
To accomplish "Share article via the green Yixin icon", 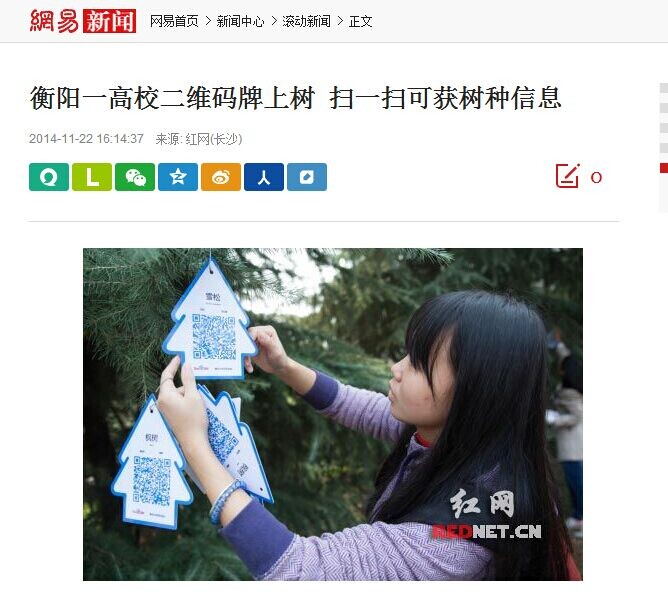I will point(49,177).
